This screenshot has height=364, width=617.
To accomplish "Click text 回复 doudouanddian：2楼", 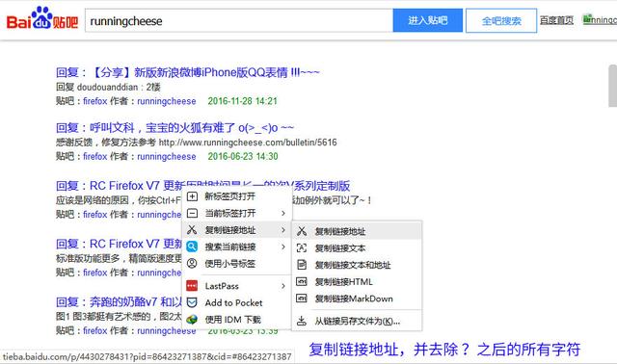I will point(108,87).
